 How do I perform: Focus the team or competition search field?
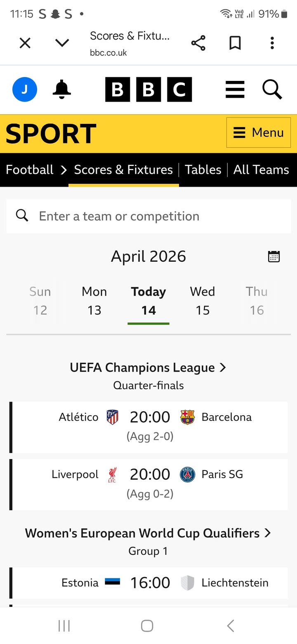[148, 216]
